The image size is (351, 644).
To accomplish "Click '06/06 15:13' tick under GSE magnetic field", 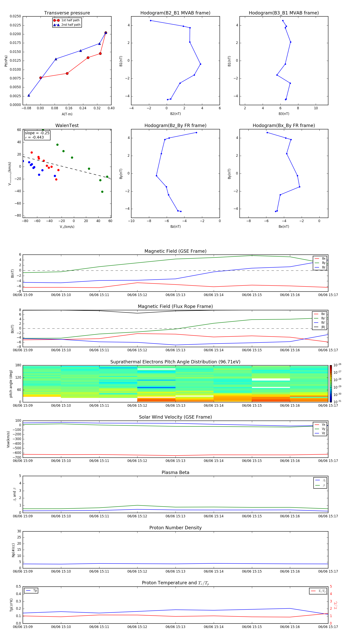I will pyautogui.click(x=175, y=295).
